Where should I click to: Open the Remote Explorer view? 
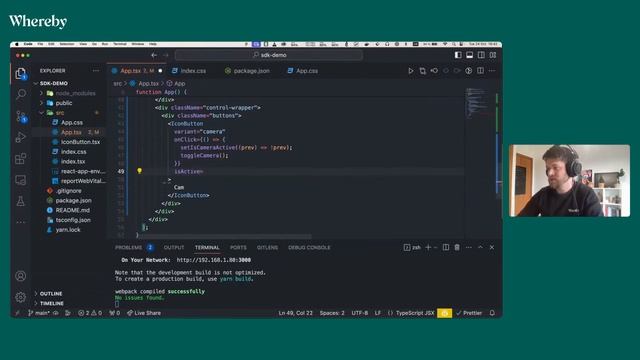point(20,180)
